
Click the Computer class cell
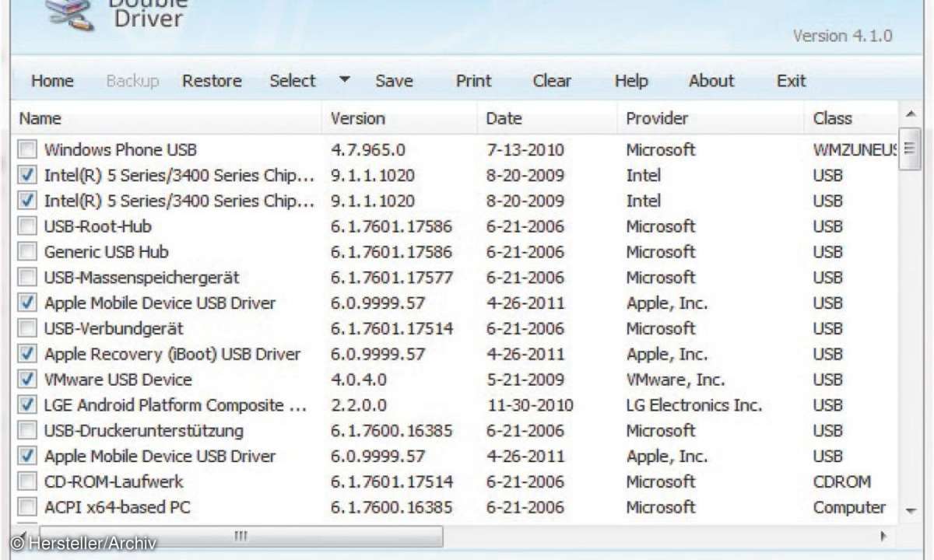pos(849,507)
